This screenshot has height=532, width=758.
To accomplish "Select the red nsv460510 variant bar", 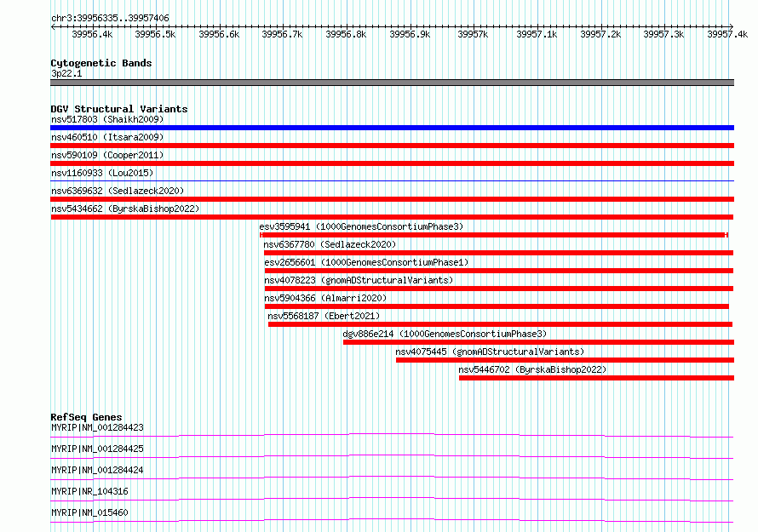I will point(392,146).
